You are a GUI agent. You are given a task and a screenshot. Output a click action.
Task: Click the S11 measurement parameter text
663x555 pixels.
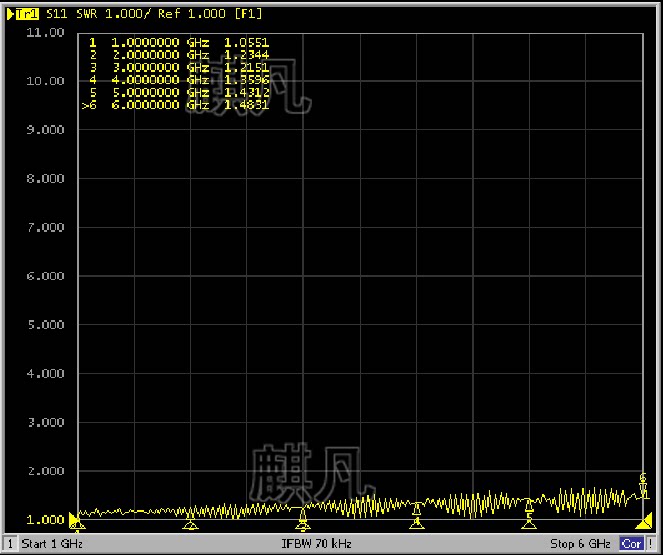[56, 14]
